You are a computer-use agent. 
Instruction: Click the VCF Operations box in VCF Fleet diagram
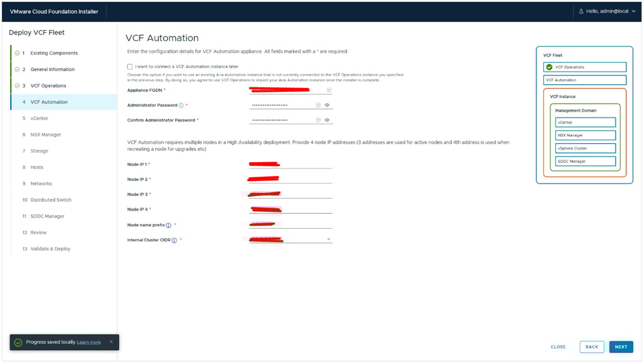click(585, 67)
